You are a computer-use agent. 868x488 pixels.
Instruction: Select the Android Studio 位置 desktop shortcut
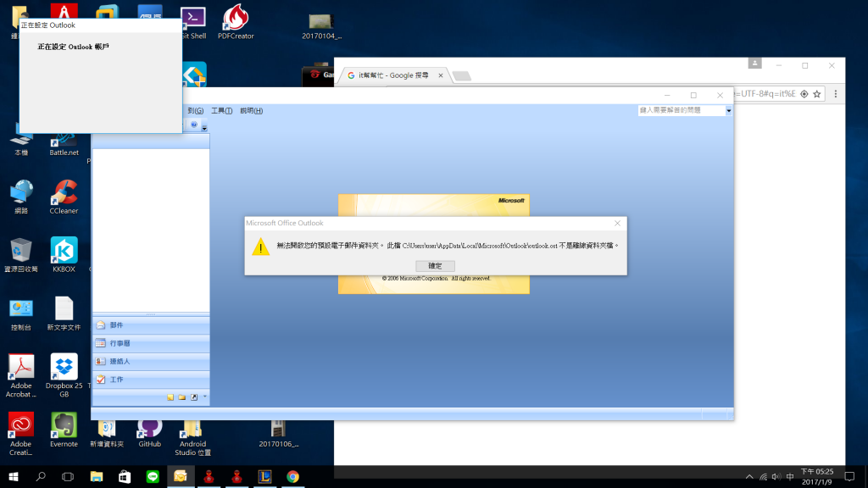click(192, 439)
